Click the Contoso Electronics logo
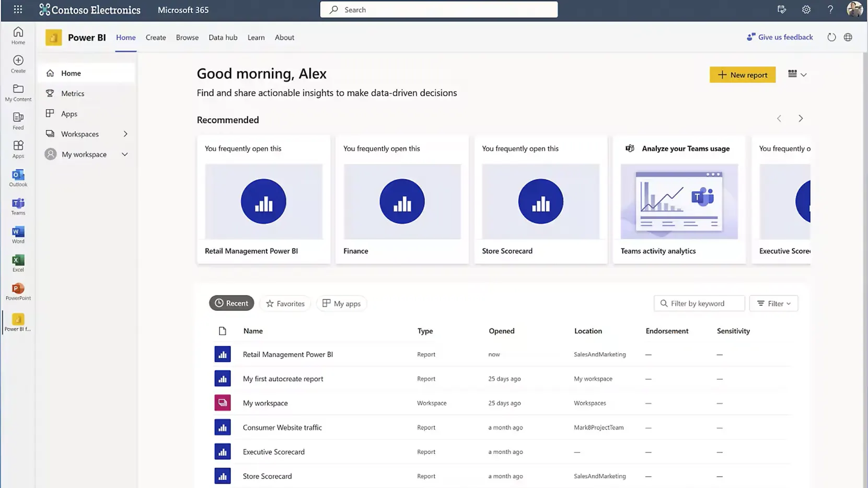This screenshot has width=868, height=488. coord(90,9)
